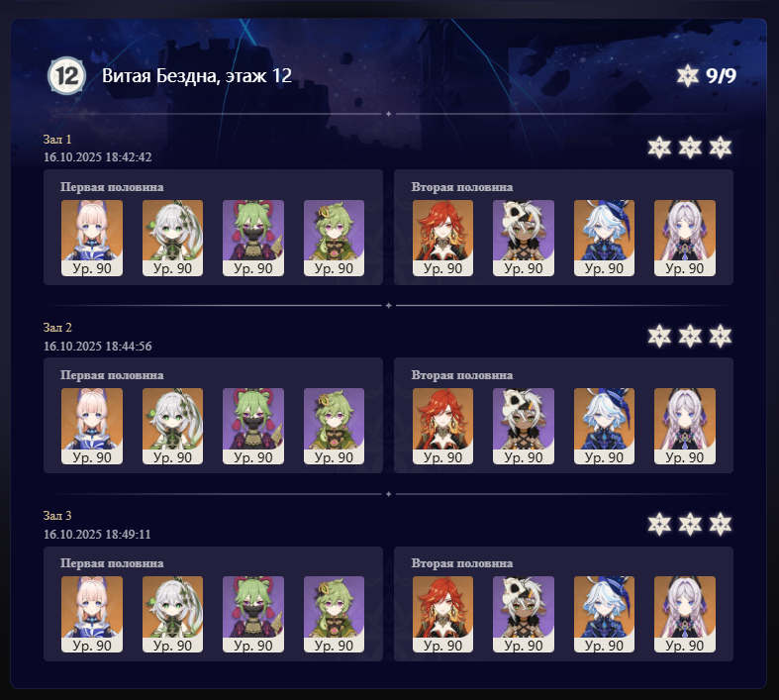Click middle star of Зал 3 rating
The height and width of the screenshot is (700, 779).
(690, 525)
